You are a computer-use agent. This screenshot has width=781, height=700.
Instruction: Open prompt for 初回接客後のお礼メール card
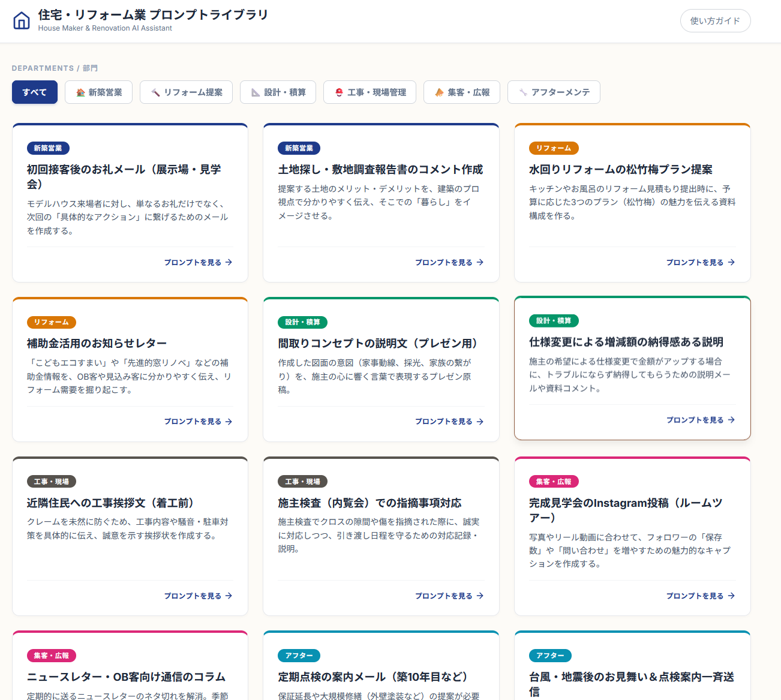click(x=198, y=263)
